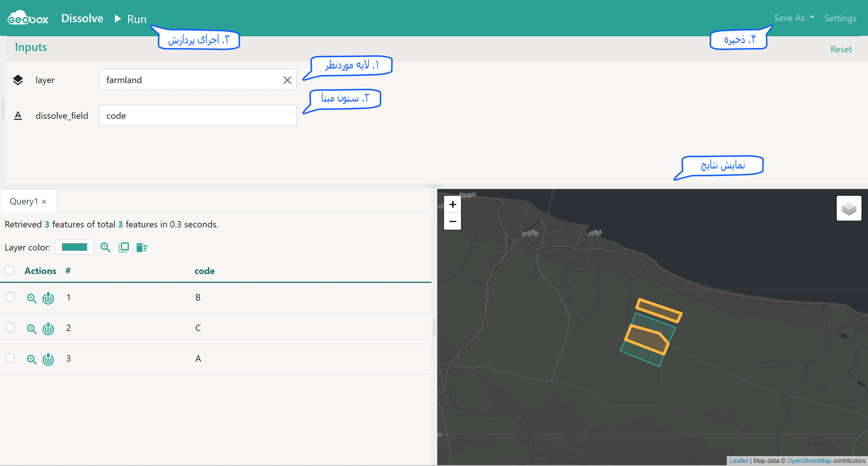
Task: Flash feature 2 with code C
Action: tap(48, 329)
